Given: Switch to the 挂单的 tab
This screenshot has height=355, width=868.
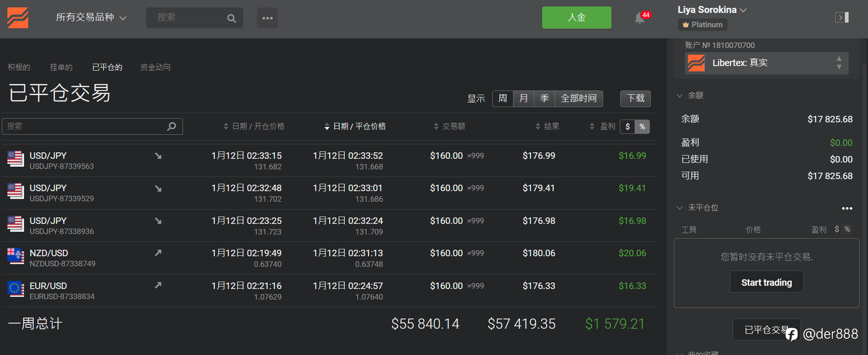Looking at the screenshot, I should 61,67.
